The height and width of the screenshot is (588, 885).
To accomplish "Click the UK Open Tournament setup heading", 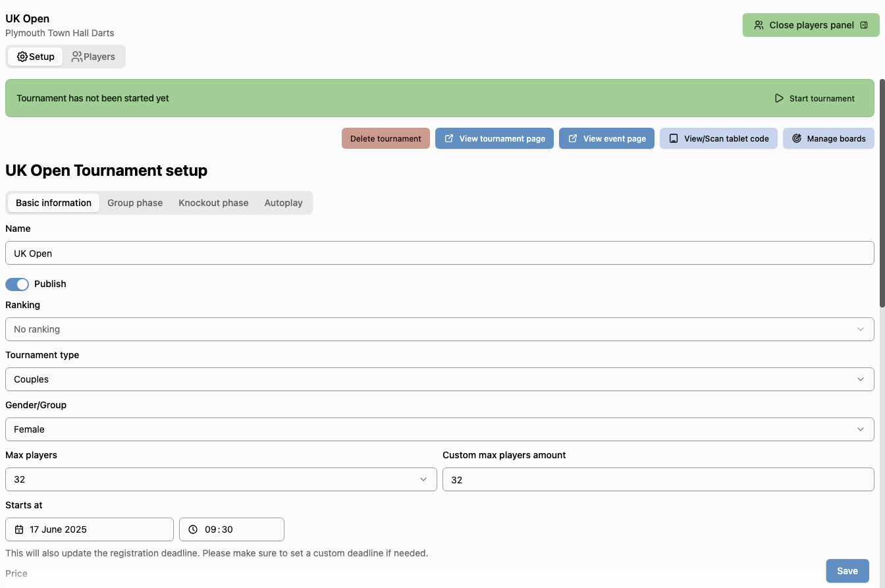I will 106,171.
